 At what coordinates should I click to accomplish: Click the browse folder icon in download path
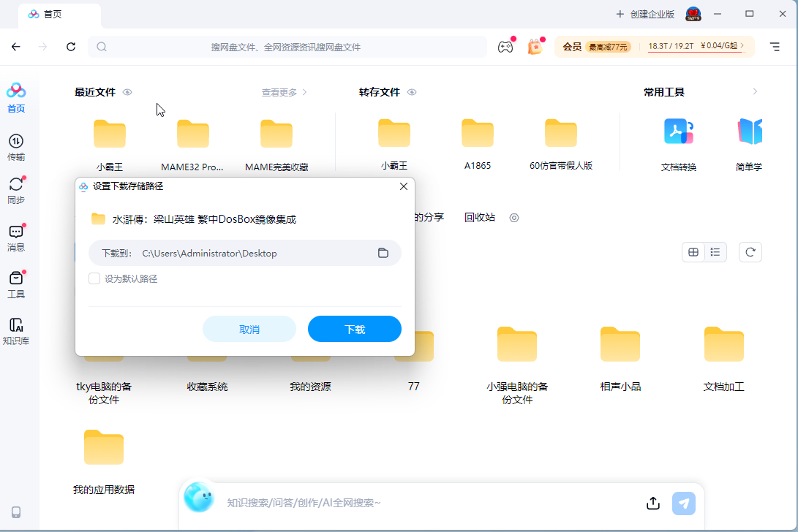coord(383,253)
